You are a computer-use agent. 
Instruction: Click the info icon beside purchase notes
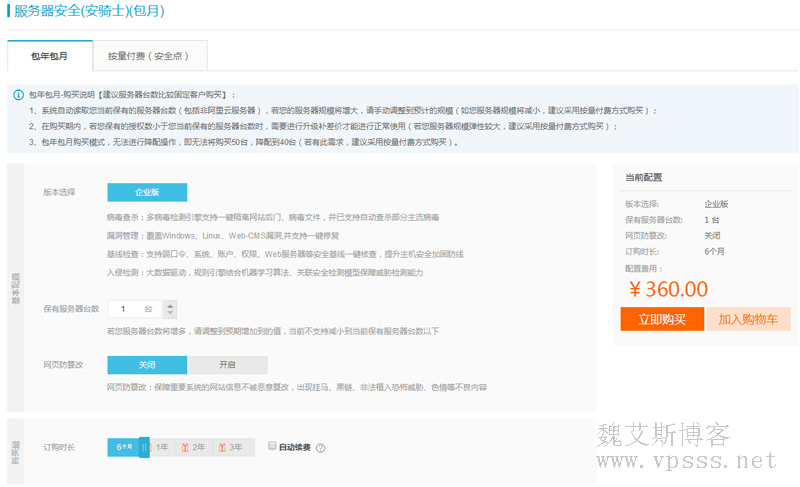coord(18,94)
